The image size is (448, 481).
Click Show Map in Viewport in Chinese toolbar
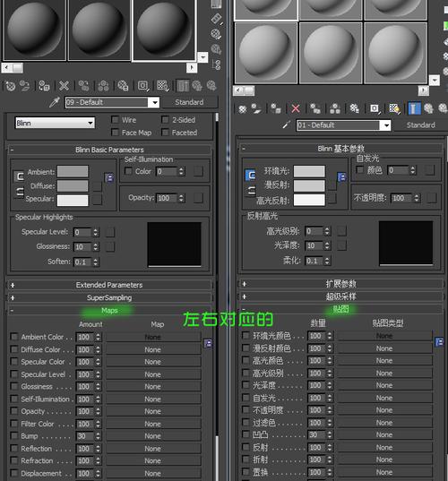[394, 108]
